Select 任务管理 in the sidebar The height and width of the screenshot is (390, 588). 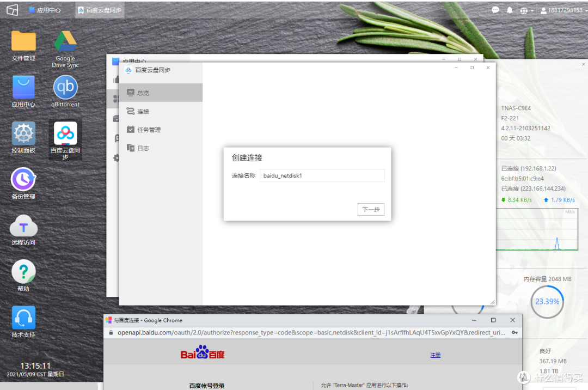coord(161,130)
